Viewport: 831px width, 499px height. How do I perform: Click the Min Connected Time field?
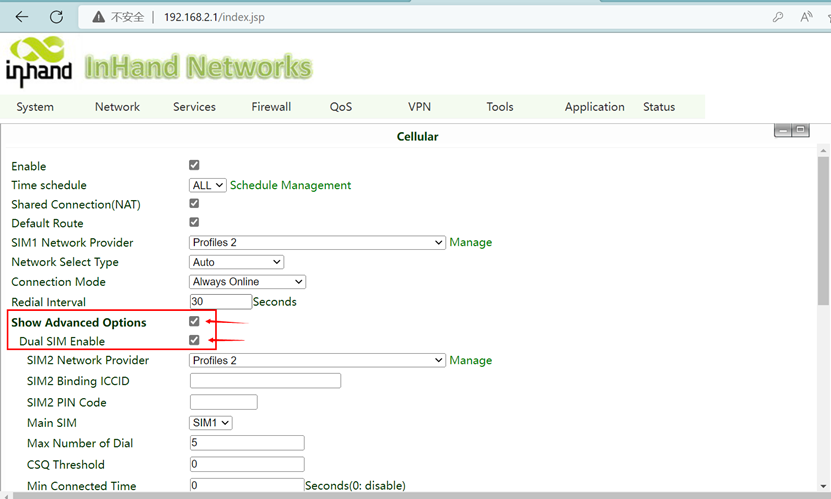pyautogui.click(x=247, y=485)
